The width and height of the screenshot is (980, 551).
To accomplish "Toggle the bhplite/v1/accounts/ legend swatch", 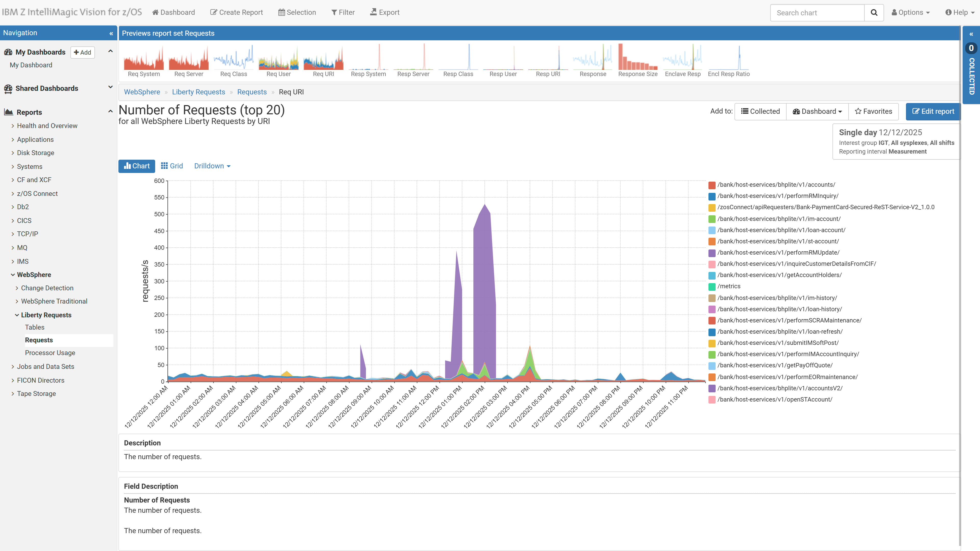I will click(712, 185).
